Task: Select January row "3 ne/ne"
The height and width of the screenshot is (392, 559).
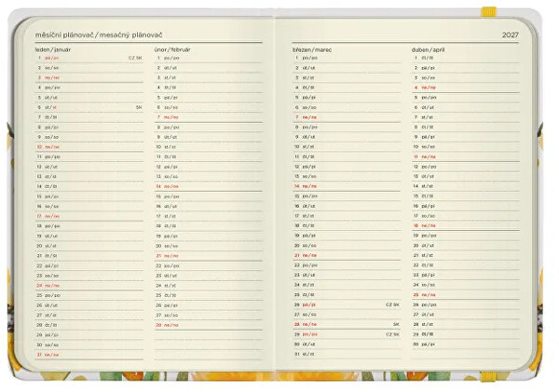Action: pyautogui.click(x=89, y=77)
